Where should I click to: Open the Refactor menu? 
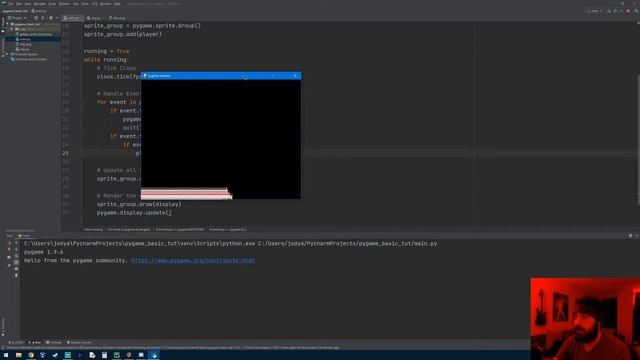64,4
